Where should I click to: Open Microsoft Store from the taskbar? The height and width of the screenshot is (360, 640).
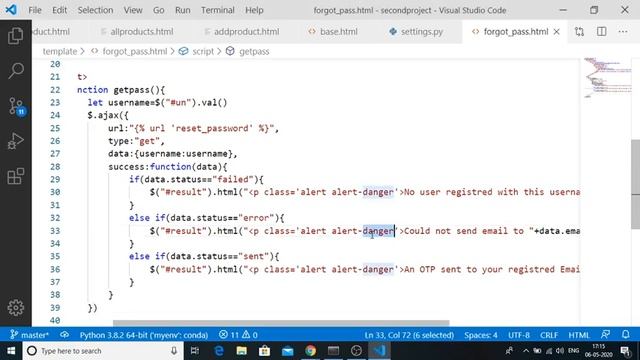tap(264, 351)
